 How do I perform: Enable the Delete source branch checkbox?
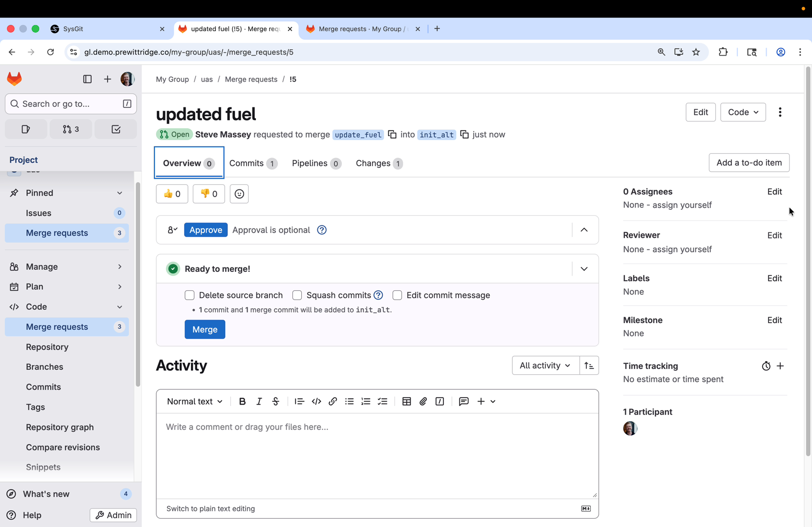(x=189, y=295)
